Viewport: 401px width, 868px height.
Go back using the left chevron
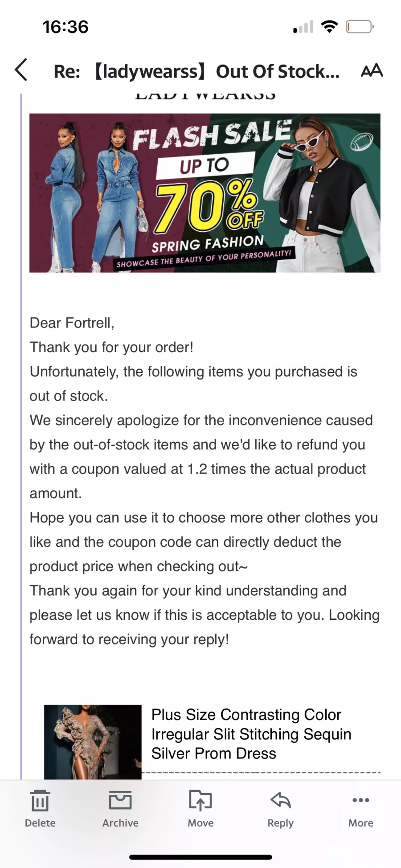point(21,70)
